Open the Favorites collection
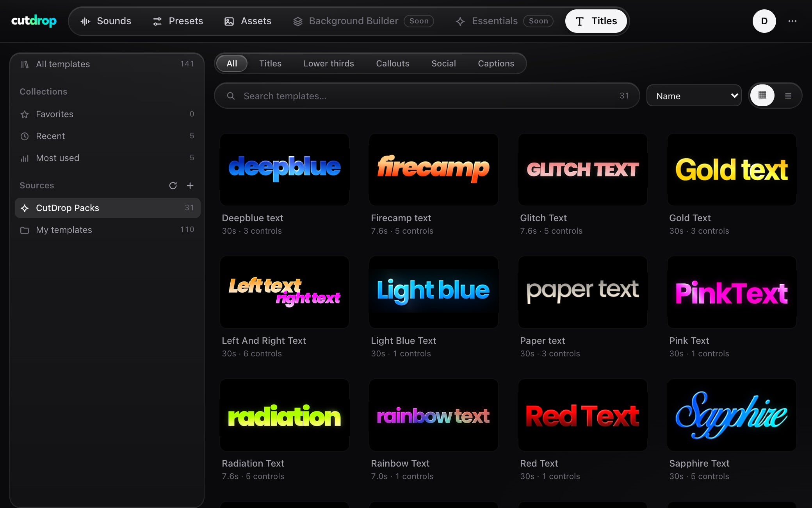812x508 pixels. [x=107, y=114]
